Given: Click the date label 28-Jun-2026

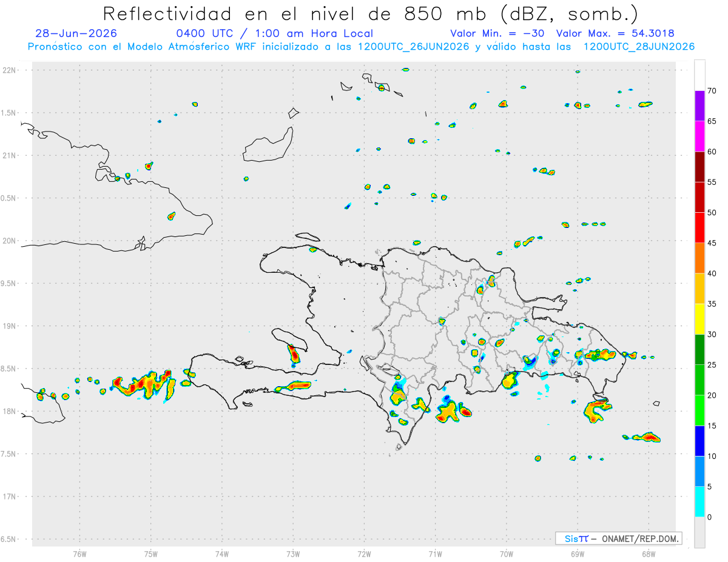Looking at the screenshot, I should point(76,33).
